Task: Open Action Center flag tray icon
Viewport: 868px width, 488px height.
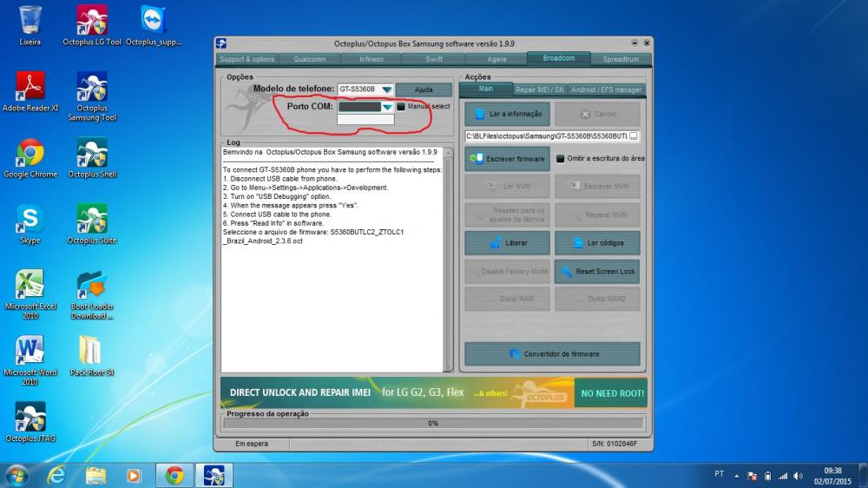Action: (752, 476)
